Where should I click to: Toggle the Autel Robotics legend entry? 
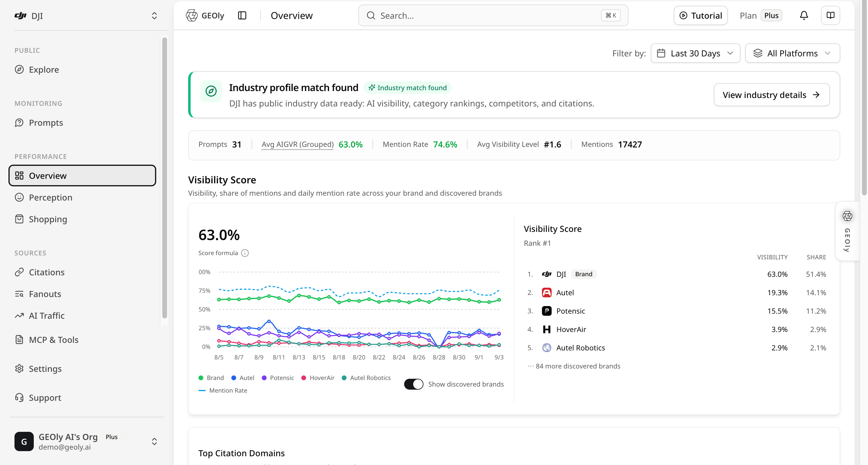366,378
